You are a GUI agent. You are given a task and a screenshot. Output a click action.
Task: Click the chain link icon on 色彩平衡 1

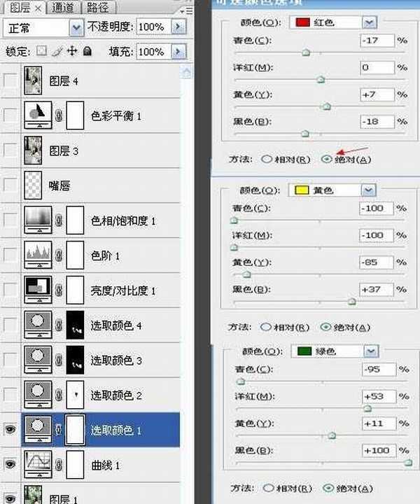coord(59,115)
